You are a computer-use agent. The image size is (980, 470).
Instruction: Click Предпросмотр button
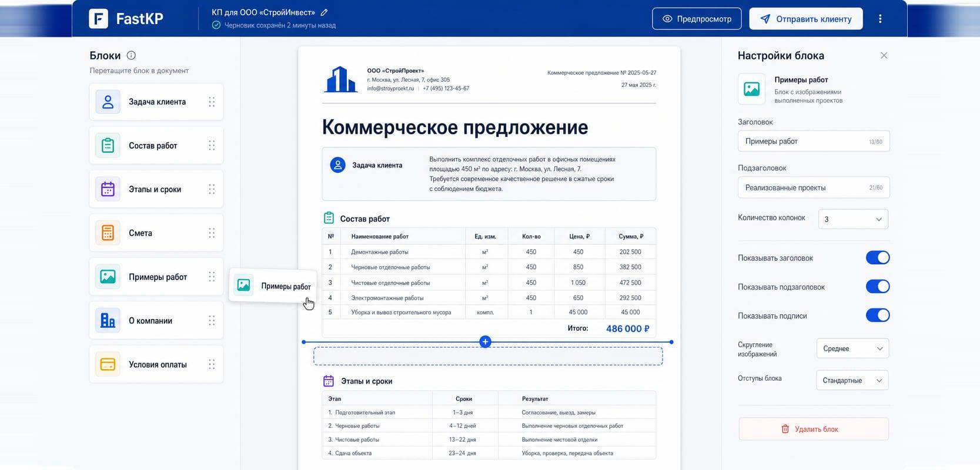tap(697, 19)
